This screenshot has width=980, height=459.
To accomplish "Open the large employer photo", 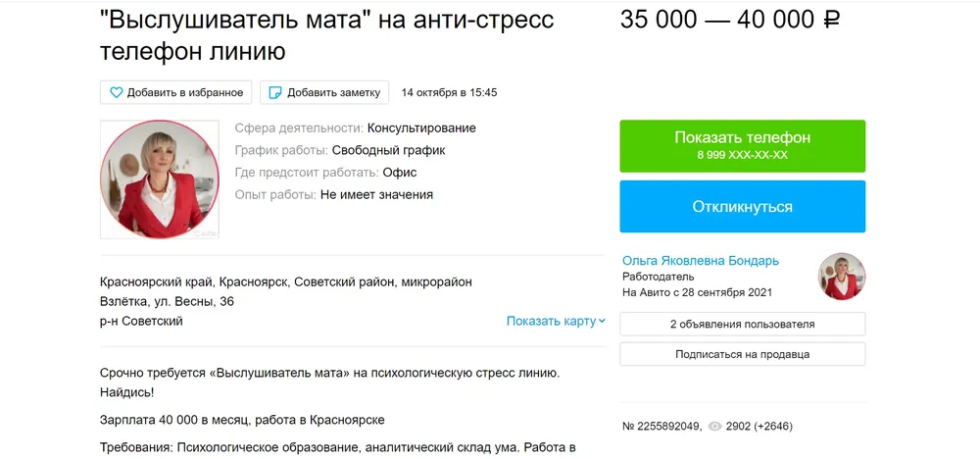I will (x=160, y=179).
